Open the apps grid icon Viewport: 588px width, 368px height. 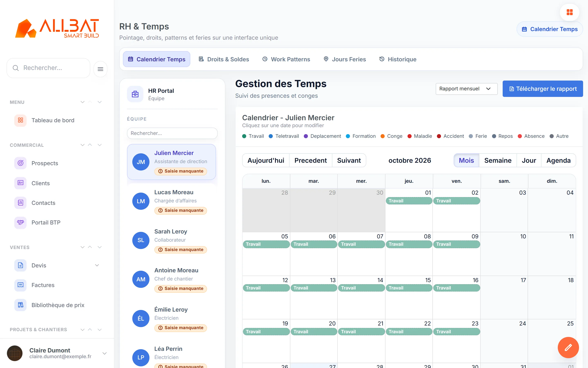(570, 12)
